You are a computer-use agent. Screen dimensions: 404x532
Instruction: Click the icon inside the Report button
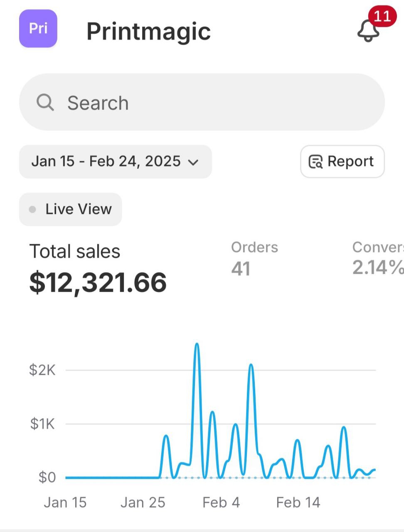315,162
